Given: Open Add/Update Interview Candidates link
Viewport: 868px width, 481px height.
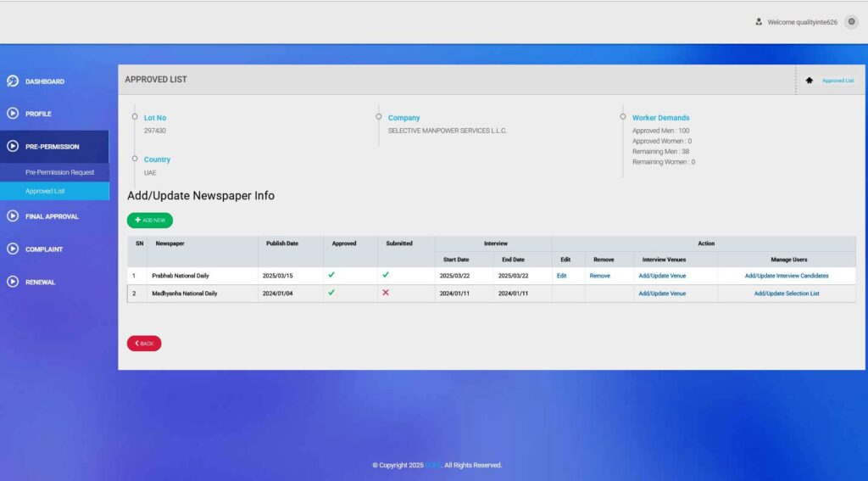Looking at the screenshot, I should [787, 276].
